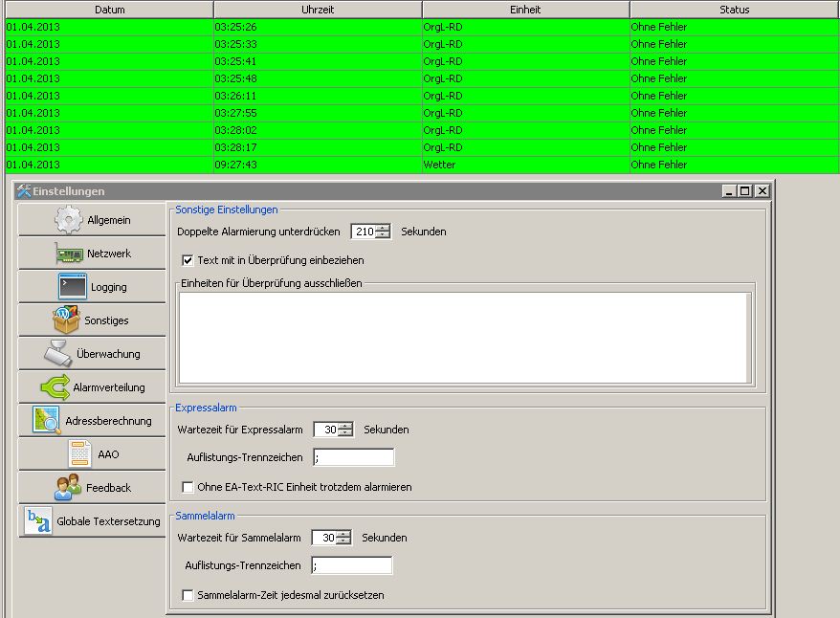Switch to the Globale Textersetzung tab

pyautogui.click(x=92, y=521)
